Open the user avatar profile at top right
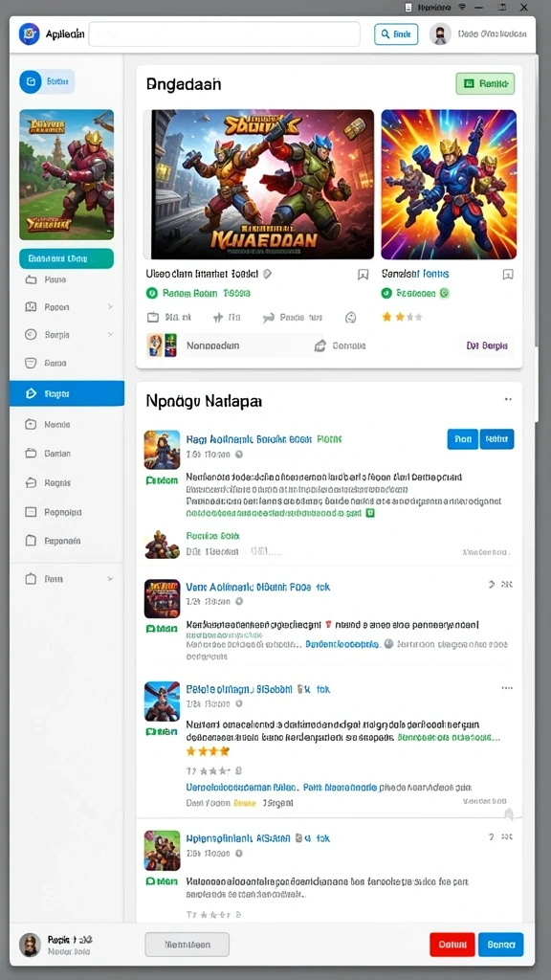 tap(440, 34)
